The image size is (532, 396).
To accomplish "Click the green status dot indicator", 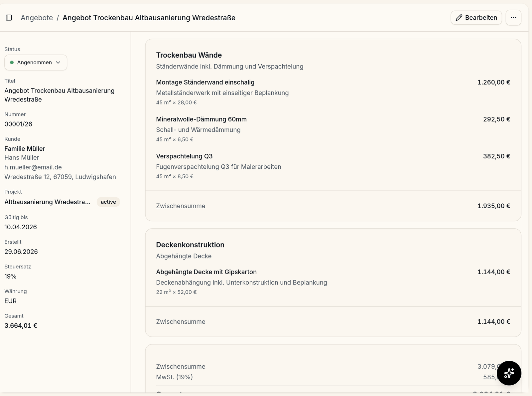I will pyautogui.click(x=12, y=63).
